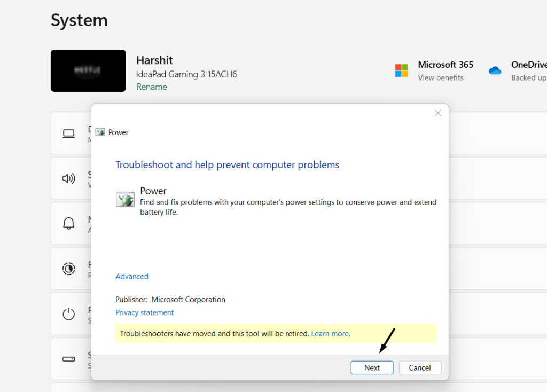This screenshot has width=547, height=392.
Task: Click the Next button in Power troubleshooter
Action: click(372, 367)
